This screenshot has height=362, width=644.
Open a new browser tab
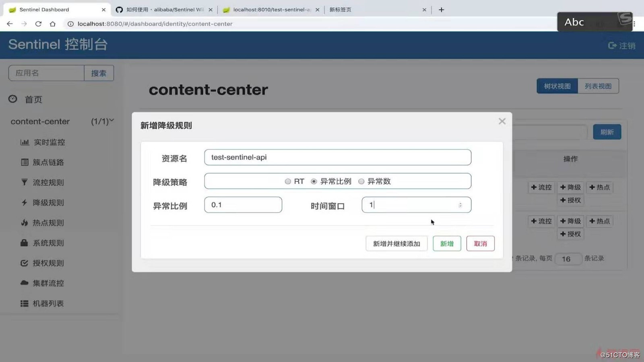pos(441,10)
